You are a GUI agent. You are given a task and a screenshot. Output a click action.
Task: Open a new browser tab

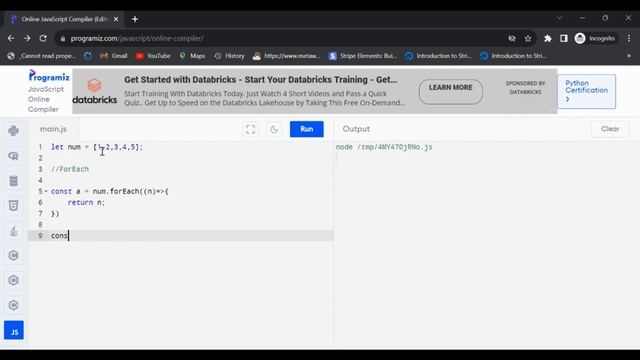click(135, 19)
